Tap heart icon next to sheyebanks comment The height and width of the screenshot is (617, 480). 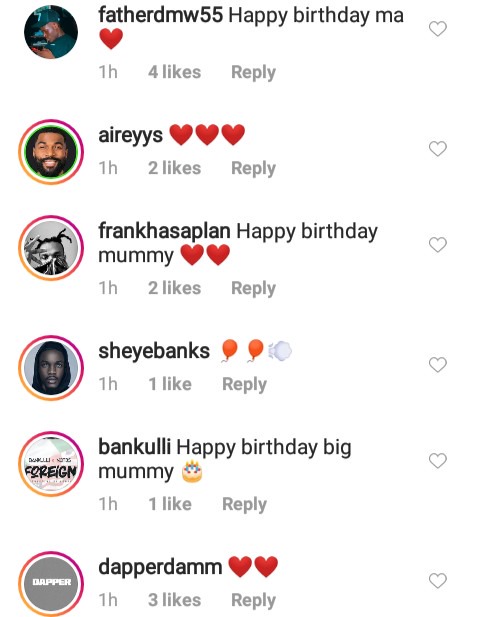coord(438,365)
